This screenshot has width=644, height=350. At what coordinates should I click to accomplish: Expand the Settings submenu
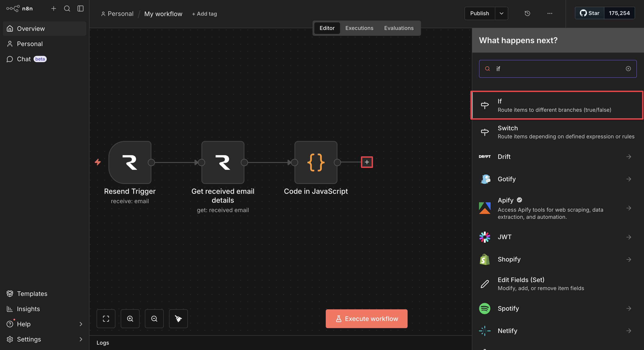80,339
